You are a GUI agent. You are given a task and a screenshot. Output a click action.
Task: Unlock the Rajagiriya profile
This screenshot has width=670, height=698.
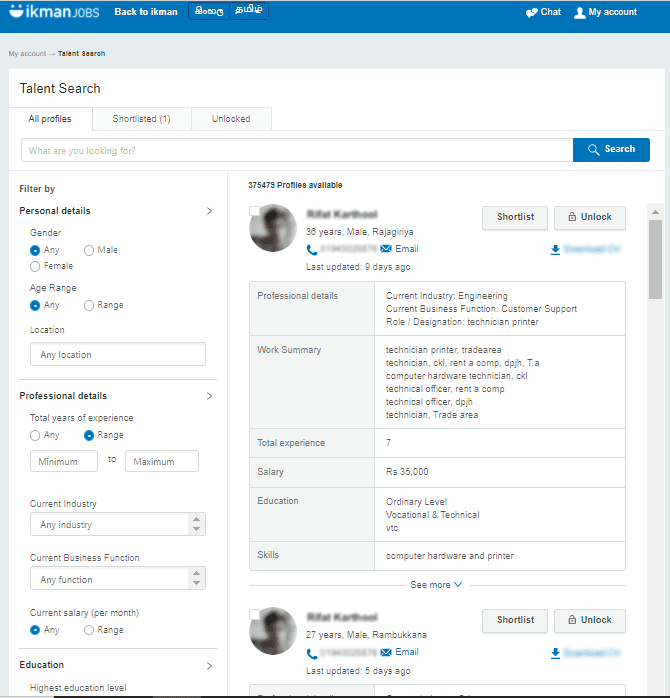pos(590,217)
